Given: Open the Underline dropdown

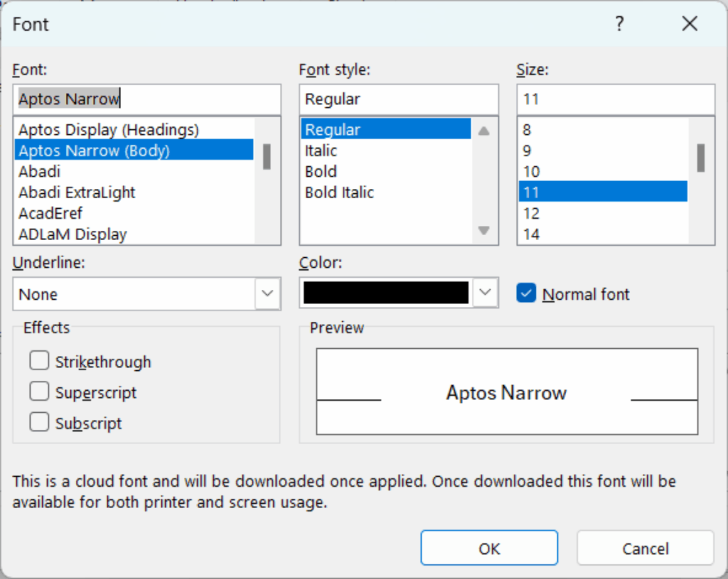Looking at the screenshot, I should coord(268,293).
